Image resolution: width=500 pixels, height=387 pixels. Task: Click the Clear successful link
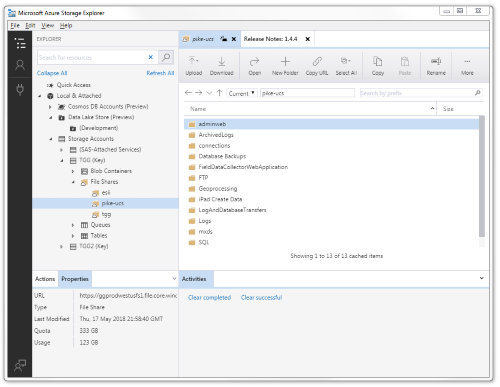[261, 297]
